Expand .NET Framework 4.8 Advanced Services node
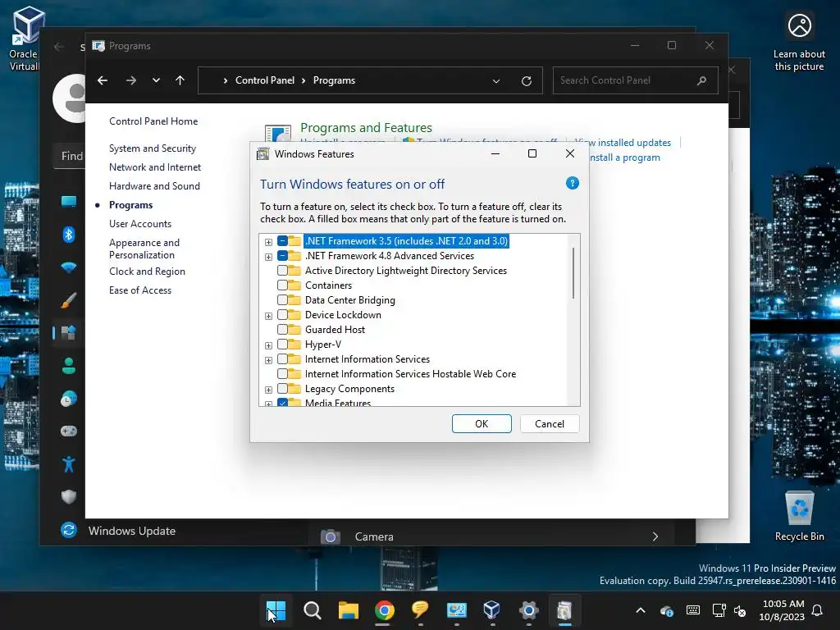The height and width of the screenshot is (630, 840). click(x=268, y=257)
